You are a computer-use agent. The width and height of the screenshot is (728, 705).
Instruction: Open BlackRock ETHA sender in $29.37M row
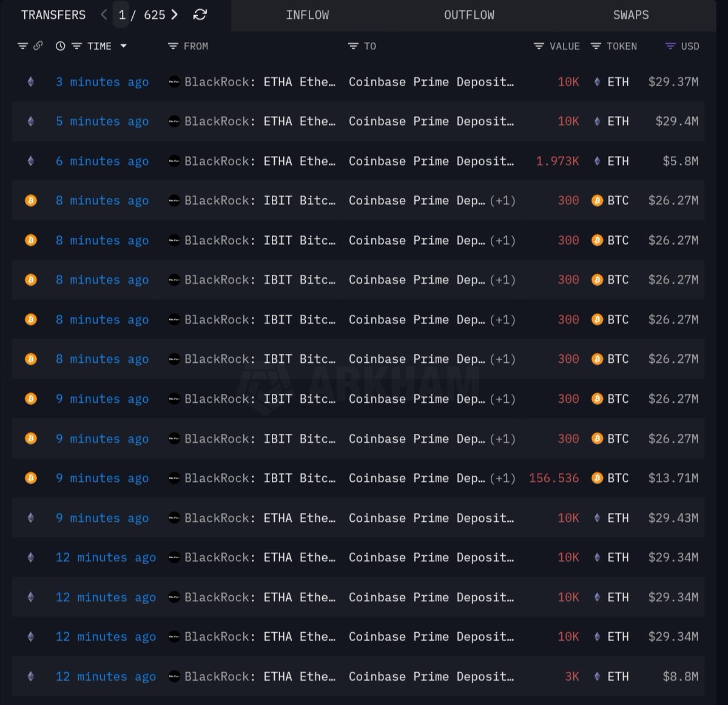(x=260, y=82)
